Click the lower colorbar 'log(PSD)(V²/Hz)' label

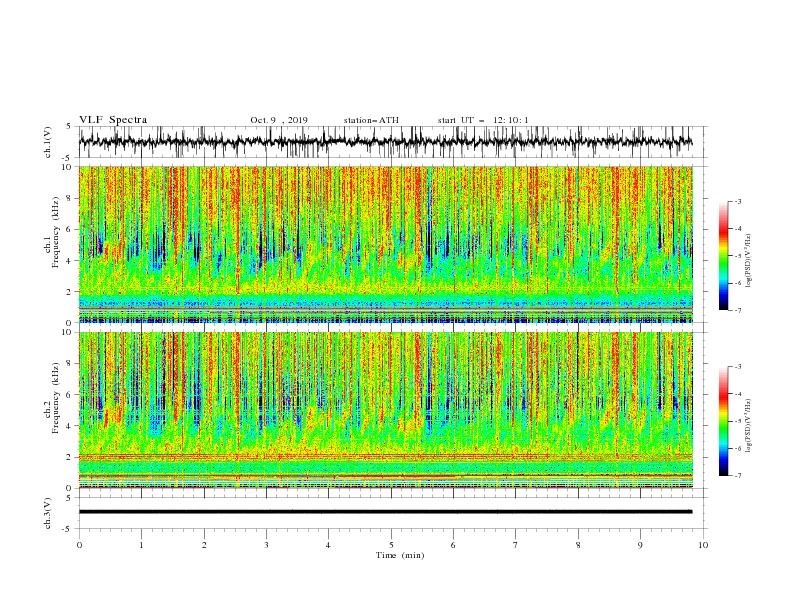click(x=749, y=426)
